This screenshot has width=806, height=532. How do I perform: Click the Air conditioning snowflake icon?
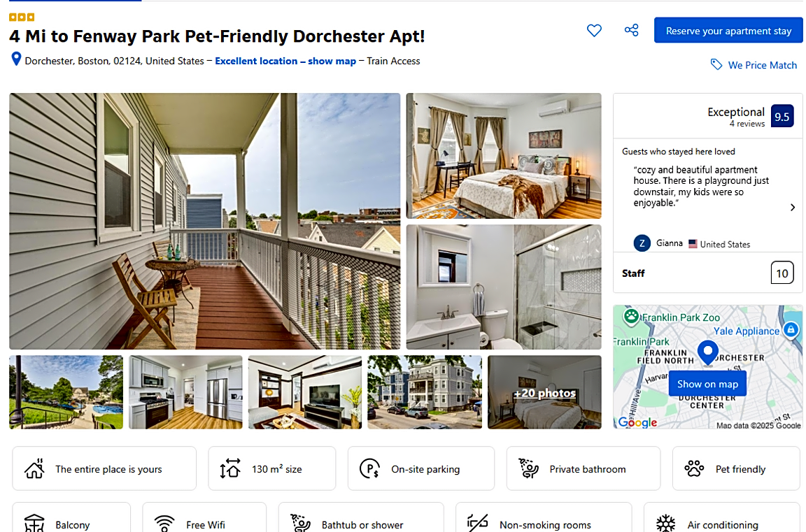[665, 524]
